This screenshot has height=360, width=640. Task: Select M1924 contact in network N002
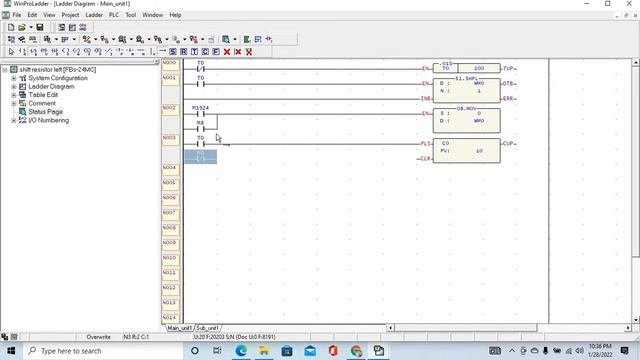(x=200, y=111)
